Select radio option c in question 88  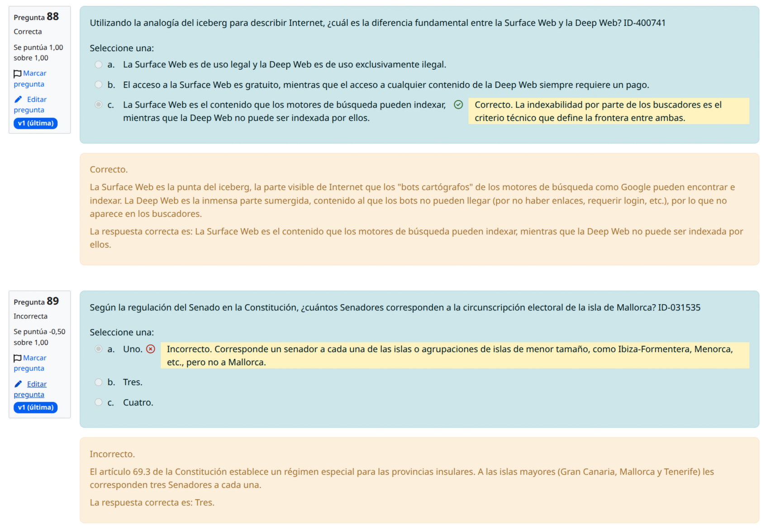tap(99, 105)
